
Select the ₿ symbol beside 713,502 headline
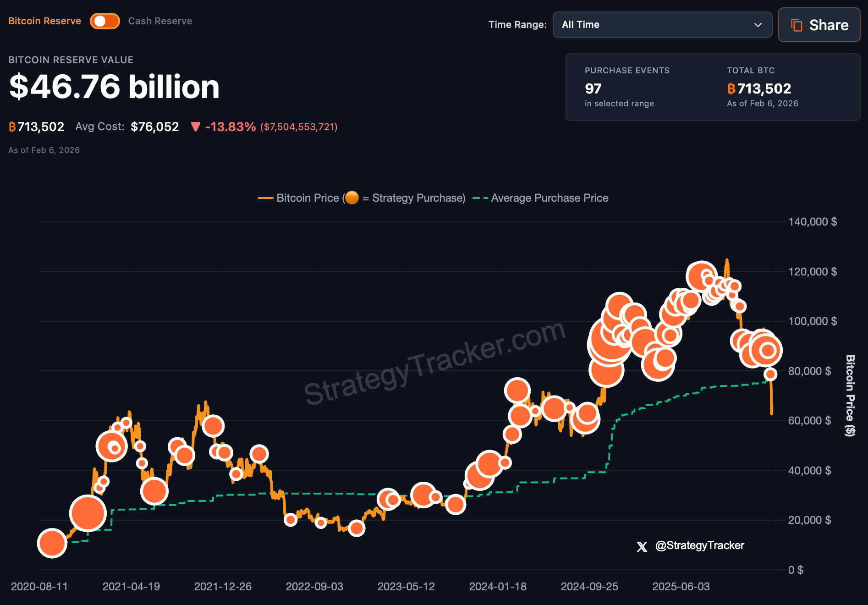coord(12,126)
